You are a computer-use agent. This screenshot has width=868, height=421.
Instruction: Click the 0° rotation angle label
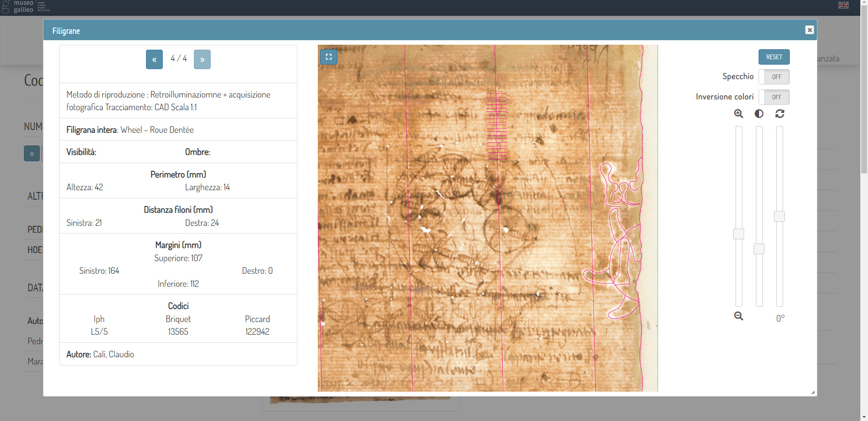780,318
